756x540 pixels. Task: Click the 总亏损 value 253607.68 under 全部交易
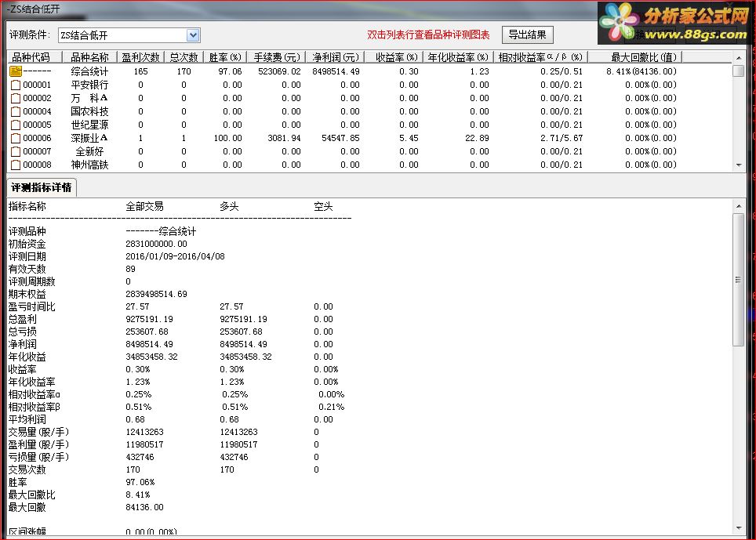coord(147,332)
